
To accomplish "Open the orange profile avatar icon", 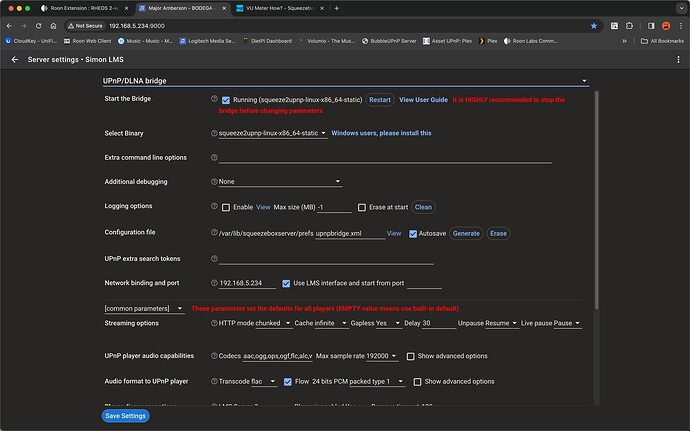I will tap(666, 26).
